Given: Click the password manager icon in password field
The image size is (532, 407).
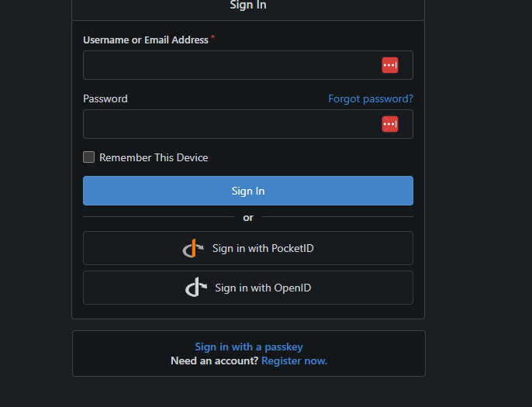Looking at the screenshot, I should (x=389, y=124).
